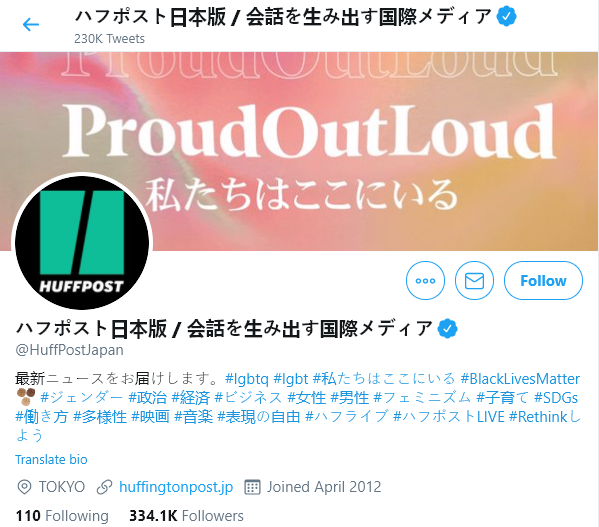View the 334.1K Followers list
599x527 pixels.
[186, 516]
